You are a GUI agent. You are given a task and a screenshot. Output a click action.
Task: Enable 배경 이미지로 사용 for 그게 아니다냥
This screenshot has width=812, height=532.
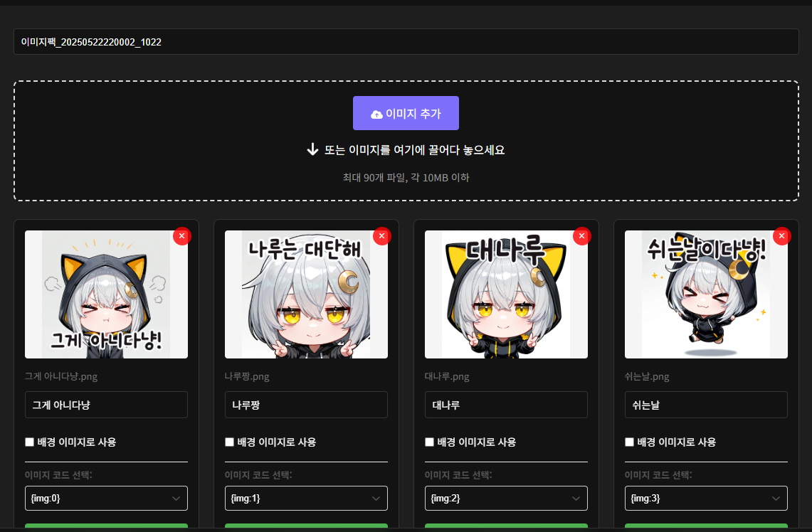coord(29,442)
